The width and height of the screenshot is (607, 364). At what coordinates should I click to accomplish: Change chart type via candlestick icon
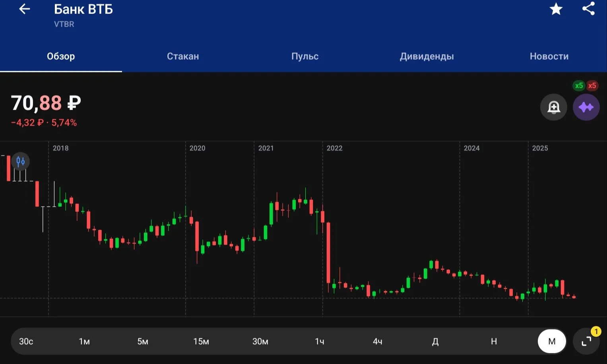[21, 161]
